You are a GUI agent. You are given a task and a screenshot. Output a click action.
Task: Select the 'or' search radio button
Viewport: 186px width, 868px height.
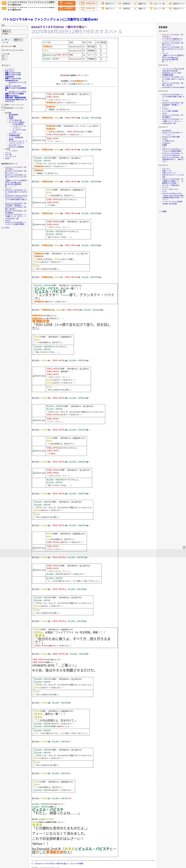(x=11, y=39)
